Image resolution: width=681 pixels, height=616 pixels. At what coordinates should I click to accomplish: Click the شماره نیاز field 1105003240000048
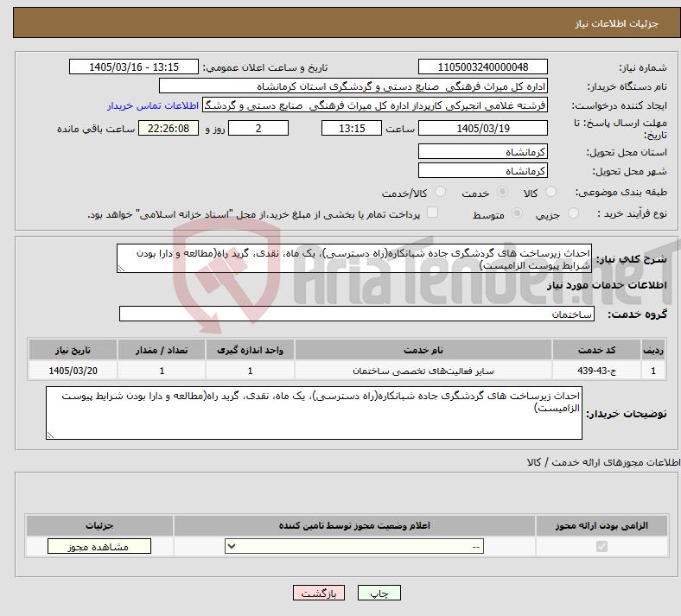483,67
